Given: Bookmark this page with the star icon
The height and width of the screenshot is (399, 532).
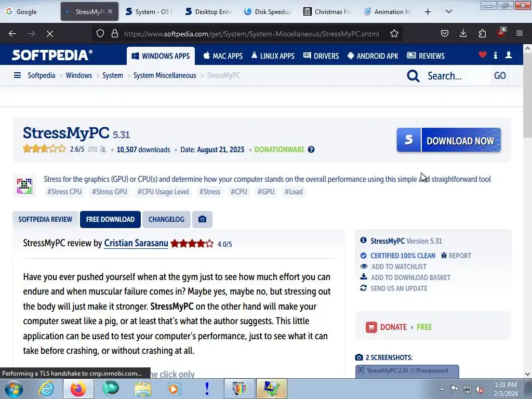Looking at the screenshot, I should (394, 34).
